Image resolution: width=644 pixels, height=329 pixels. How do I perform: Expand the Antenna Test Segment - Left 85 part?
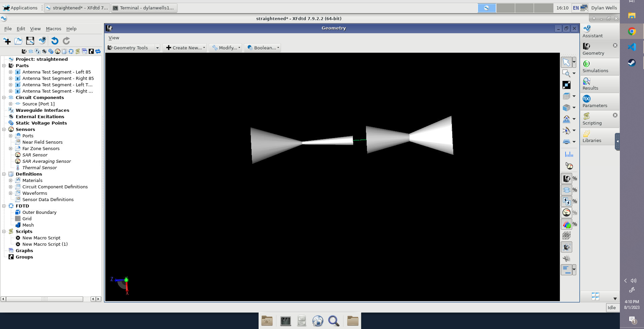point(10,72)
